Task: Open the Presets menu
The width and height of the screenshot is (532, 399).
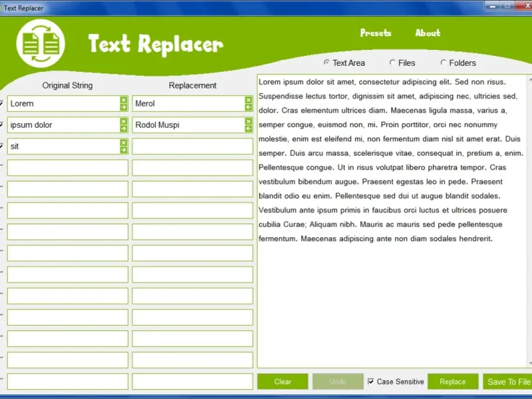Action: [x=376, y=33]
